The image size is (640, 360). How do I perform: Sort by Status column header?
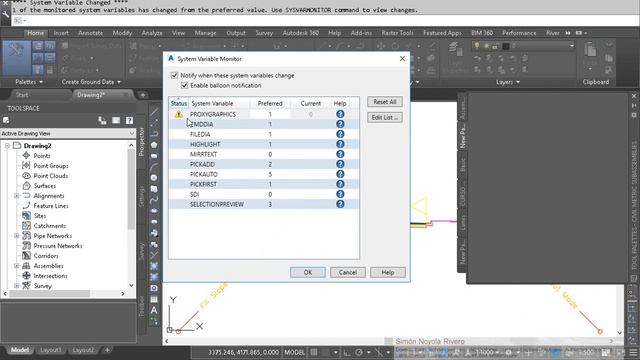point(178,103)
